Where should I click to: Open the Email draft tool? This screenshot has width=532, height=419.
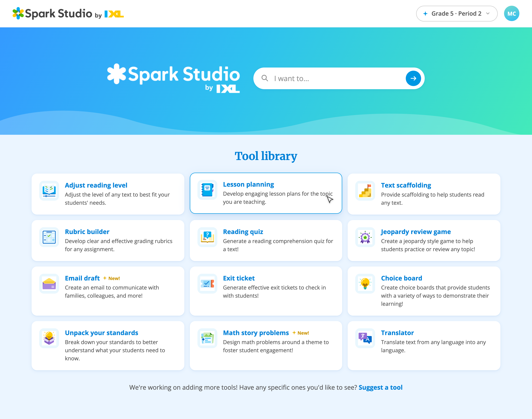pyautogui.click(x=108, y=291)
